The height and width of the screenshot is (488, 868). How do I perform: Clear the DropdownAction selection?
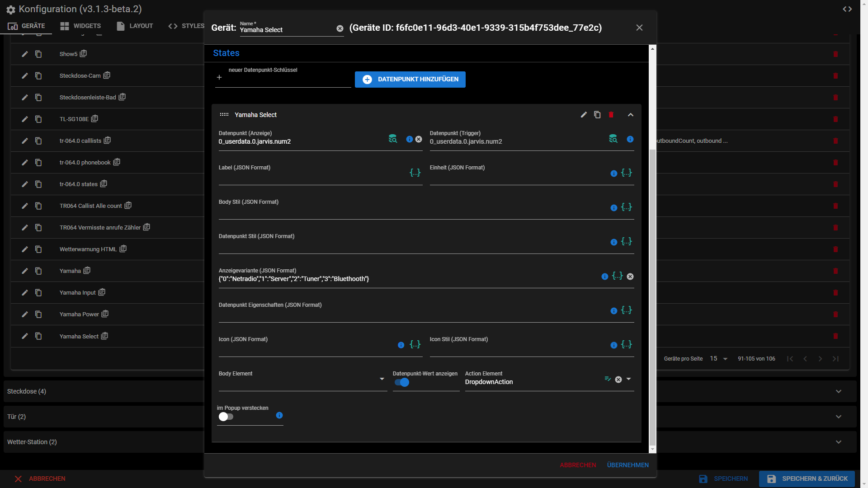tap(618, 380)
